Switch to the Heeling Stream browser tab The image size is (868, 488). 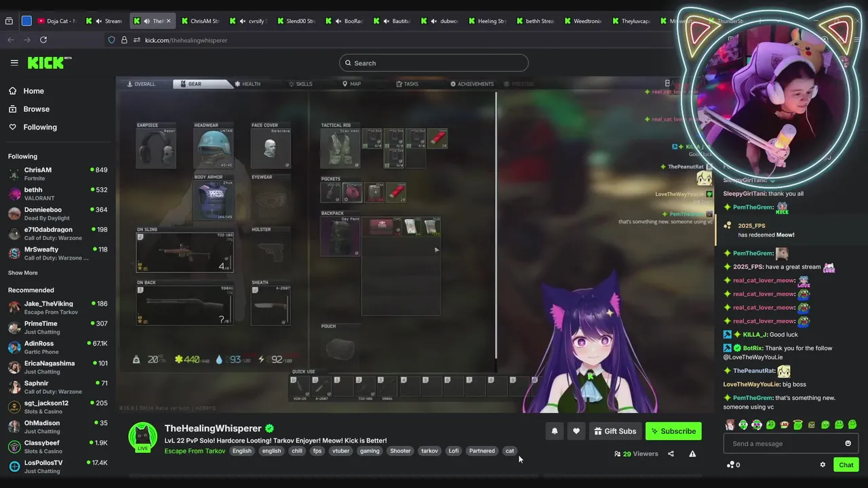click(487, 21)
